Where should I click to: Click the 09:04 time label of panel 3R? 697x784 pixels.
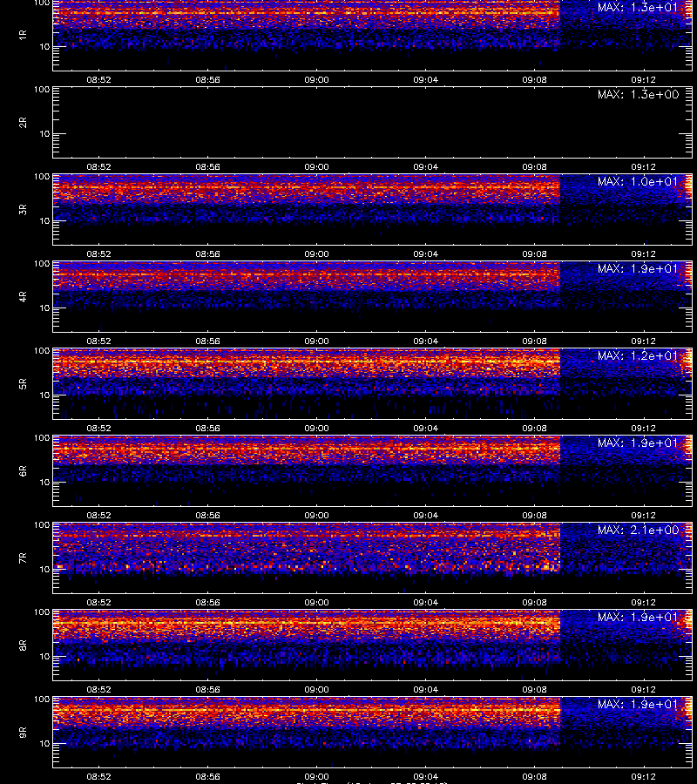click(425, 254)
